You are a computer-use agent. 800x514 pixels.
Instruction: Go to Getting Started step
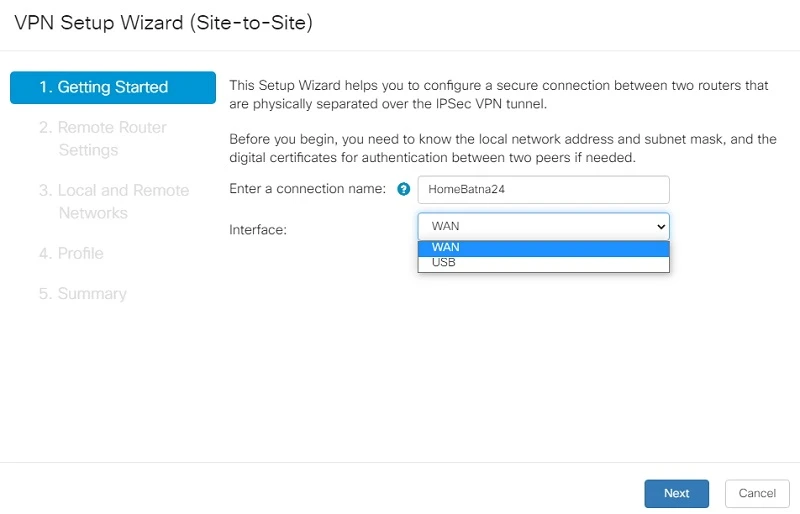(x=113, y=87)
